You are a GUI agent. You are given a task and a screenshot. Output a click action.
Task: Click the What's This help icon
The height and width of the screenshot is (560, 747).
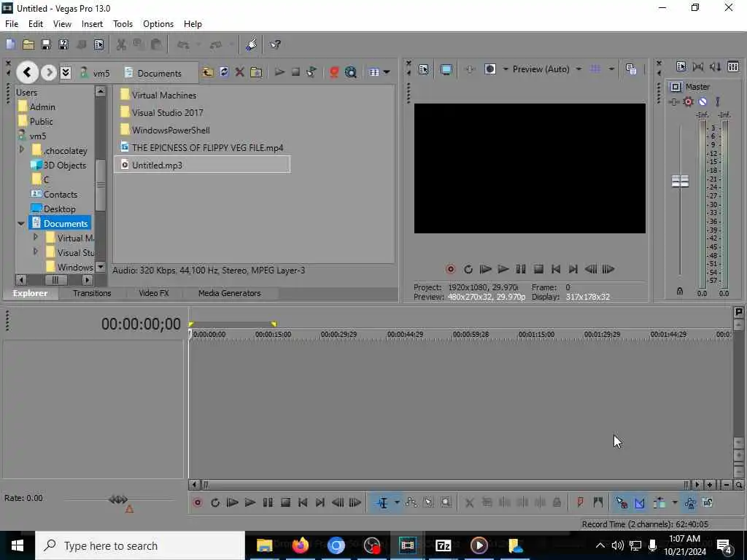[275, 44]
